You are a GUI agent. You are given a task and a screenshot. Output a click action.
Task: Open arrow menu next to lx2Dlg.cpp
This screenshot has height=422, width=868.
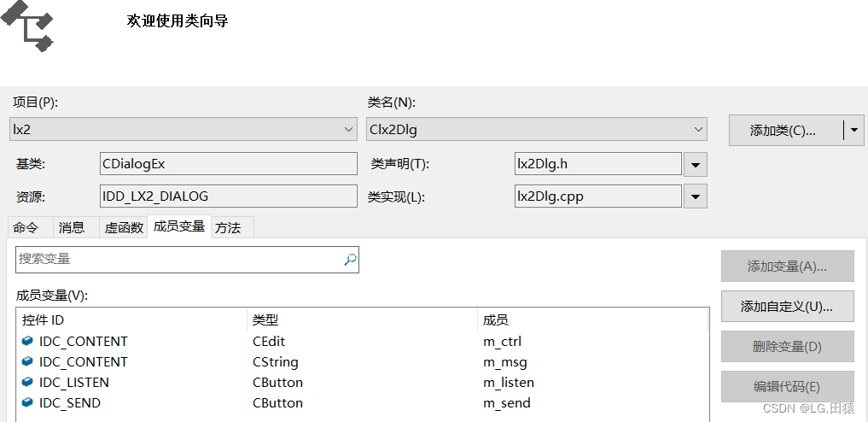click(696, 196)
